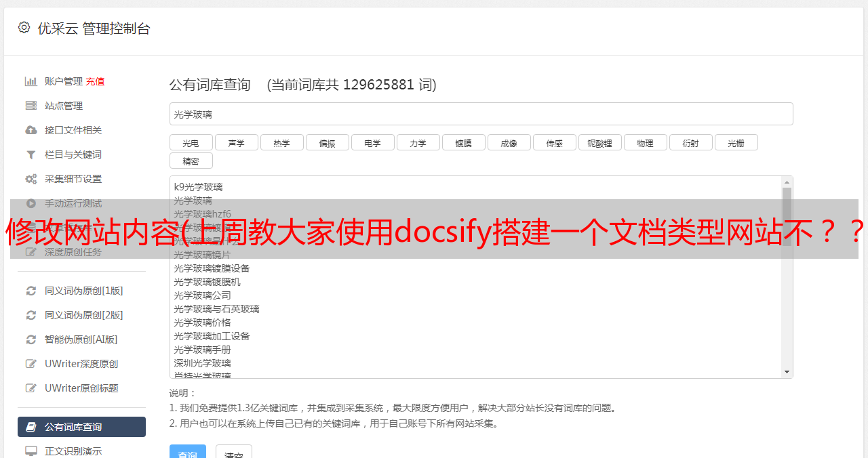Select the 热学 tag button
868x458 pixels.
click(281, 142)
